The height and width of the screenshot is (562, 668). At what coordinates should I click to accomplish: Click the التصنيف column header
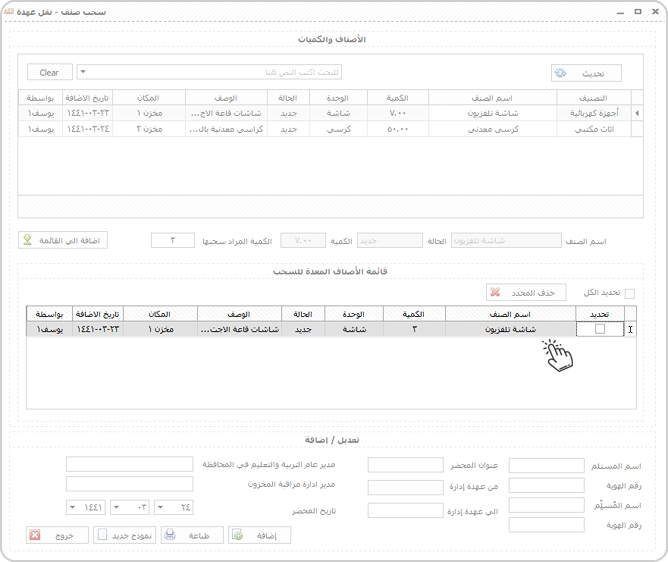[593, 98]
